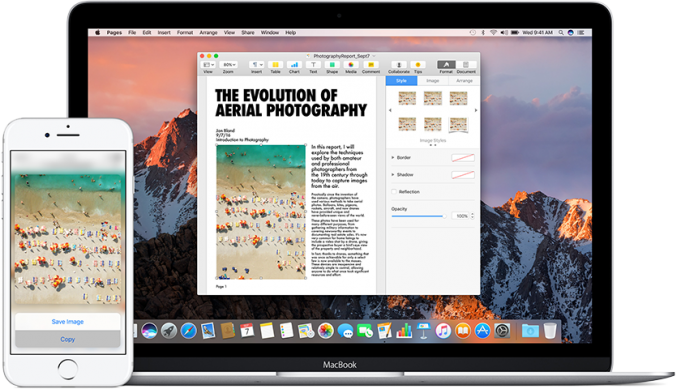The width and height of the screenshot is (681, 389).
Task: Insert a Chart from the toolbar
Action: click(x=294, y=65)
